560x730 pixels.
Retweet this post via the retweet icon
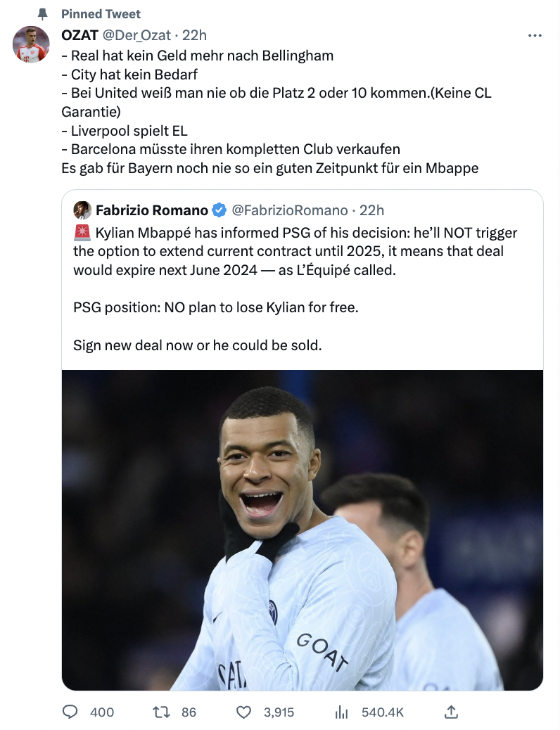point(161,712)
